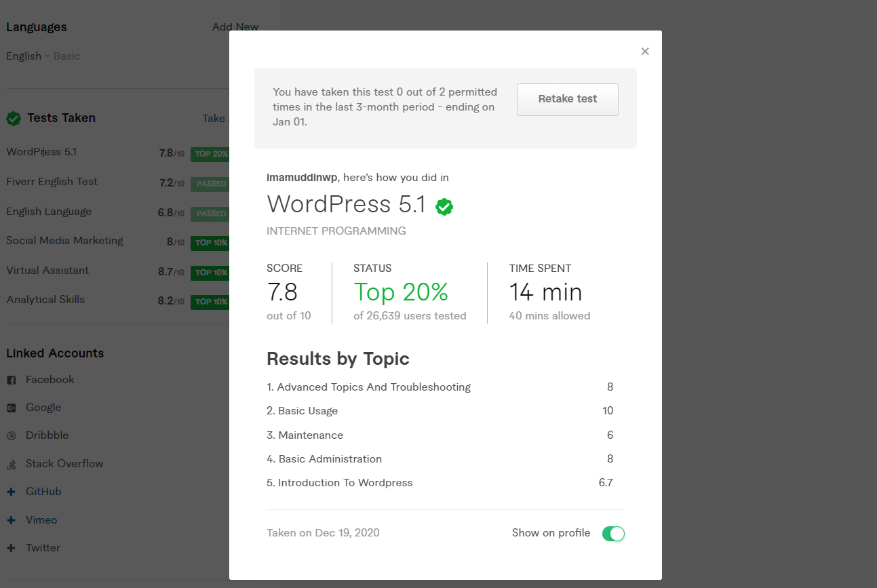Viewport: 877px width, 588px height.
Task: Click the plus icon next to Twitter
Action: (11, 549)
